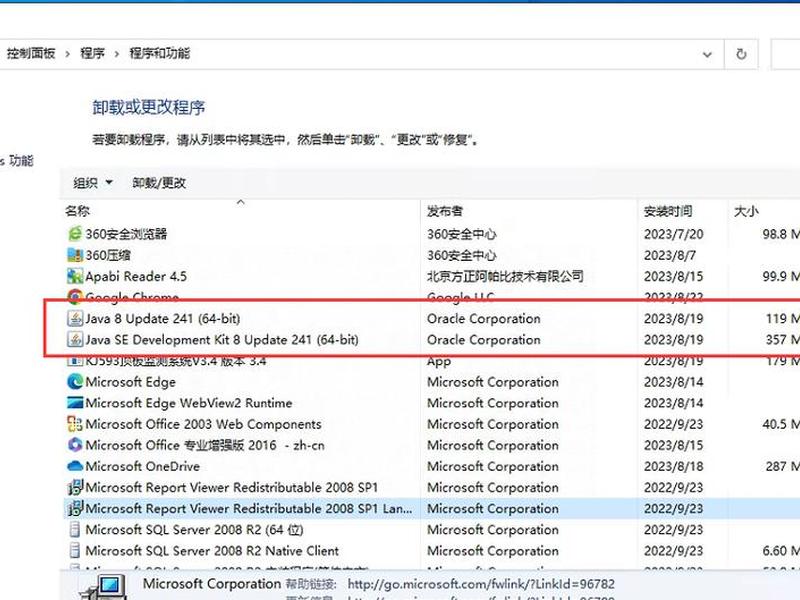The height and width of the screenshot is (600, 800).
Task: Click the 360压缩 program icon
Action: [x=74, y=255]
